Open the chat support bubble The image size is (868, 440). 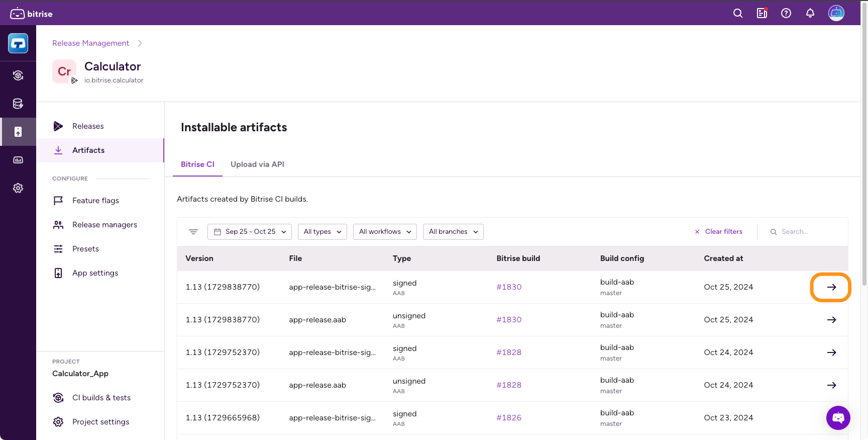(x=838, y=418)
